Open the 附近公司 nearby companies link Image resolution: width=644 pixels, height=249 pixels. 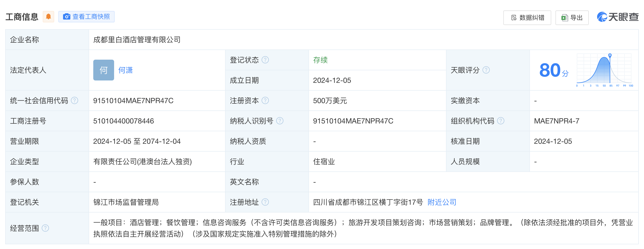pyautogui.click(x=442, y=202)
